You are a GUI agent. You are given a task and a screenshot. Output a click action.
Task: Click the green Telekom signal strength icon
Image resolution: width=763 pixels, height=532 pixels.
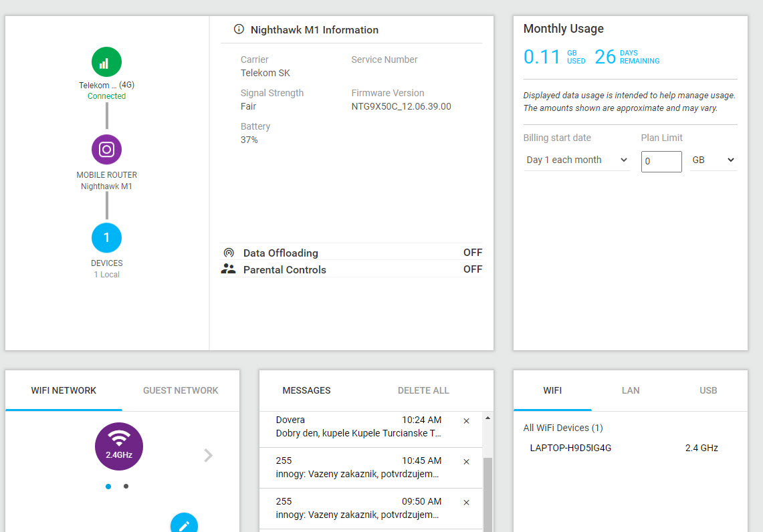[106, 62]
